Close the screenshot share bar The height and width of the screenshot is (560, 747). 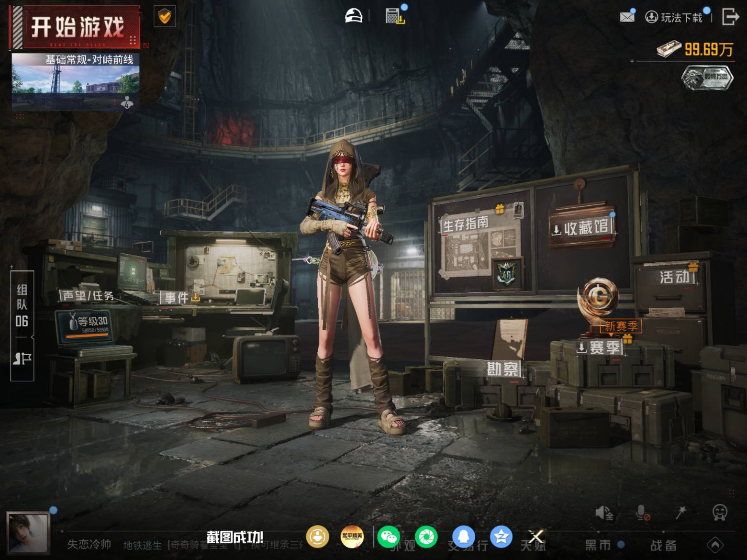(536, 536)
